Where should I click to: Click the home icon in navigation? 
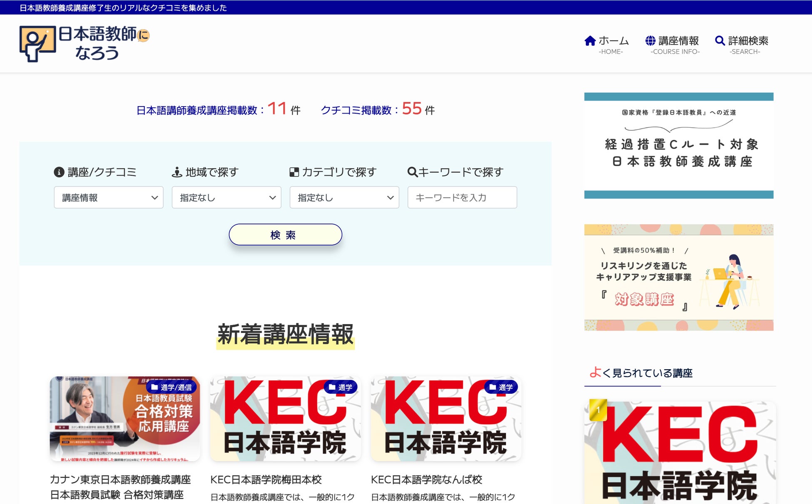(590, 41)
